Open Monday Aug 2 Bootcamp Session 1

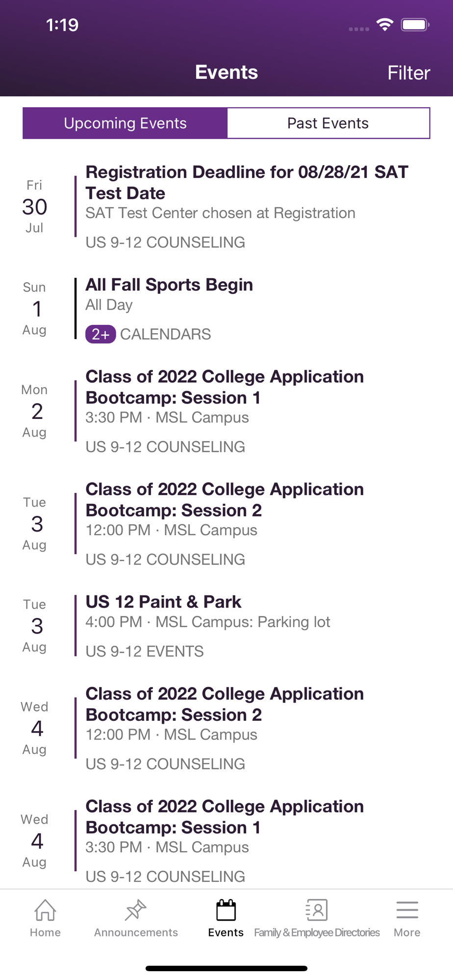point(225,387)
